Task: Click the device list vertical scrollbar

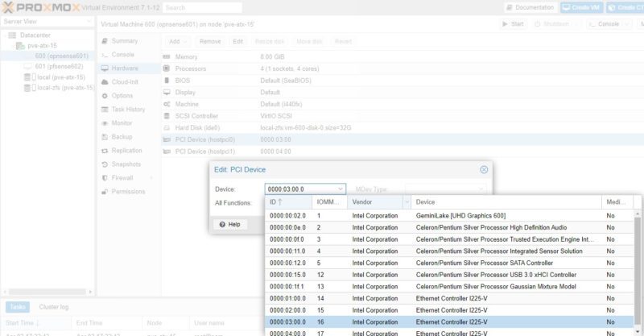Action: (x=638, y=272)
